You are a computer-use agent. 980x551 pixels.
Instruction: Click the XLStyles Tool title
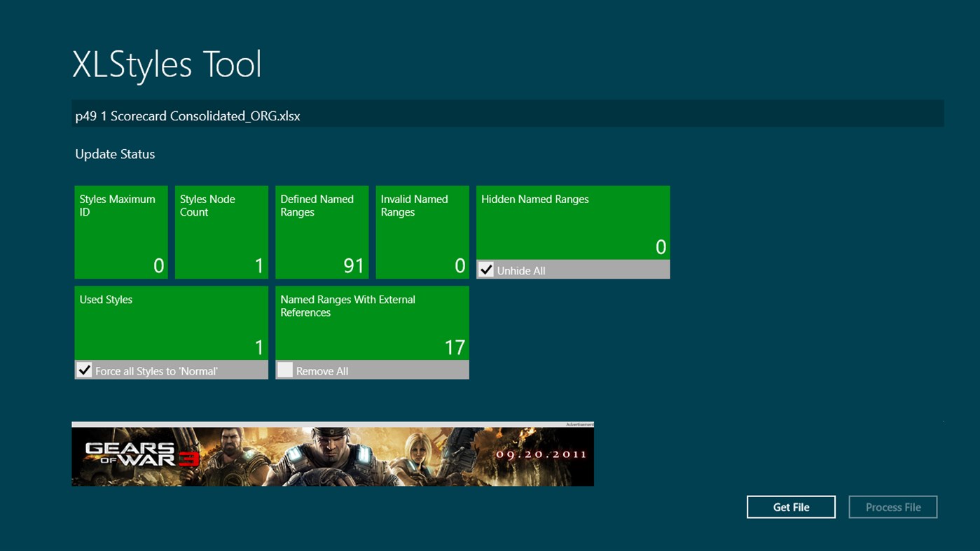(167, 64)
